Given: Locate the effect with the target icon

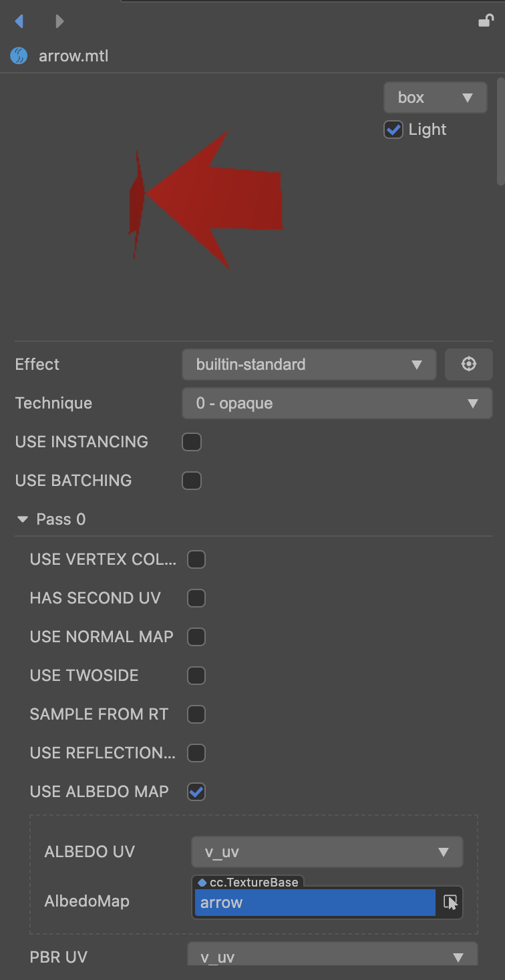Looking at the screenshot, I should 469,364.
